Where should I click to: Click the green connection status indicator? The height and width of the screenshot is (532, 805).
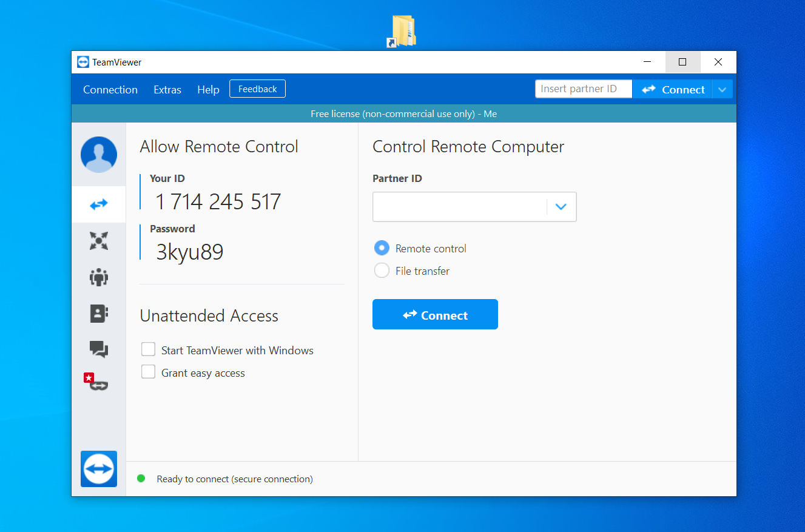141,479
